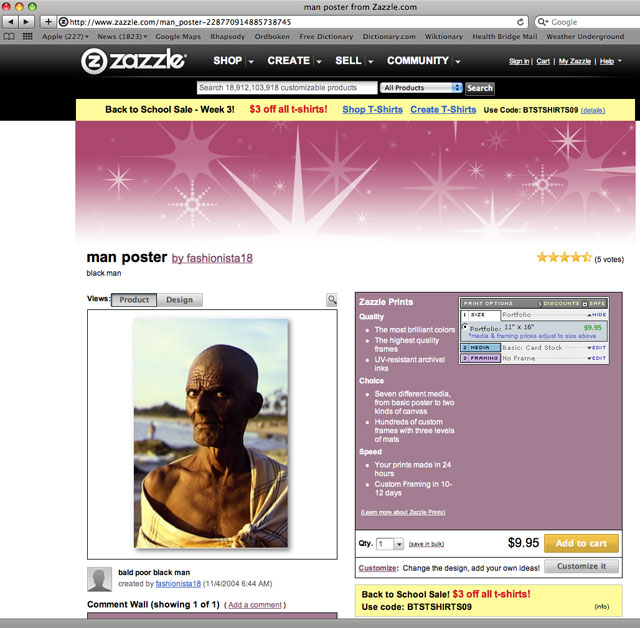Open the Weather Underground bookmark
Viewport: 640px width, 628px height.
coord(585,36)
